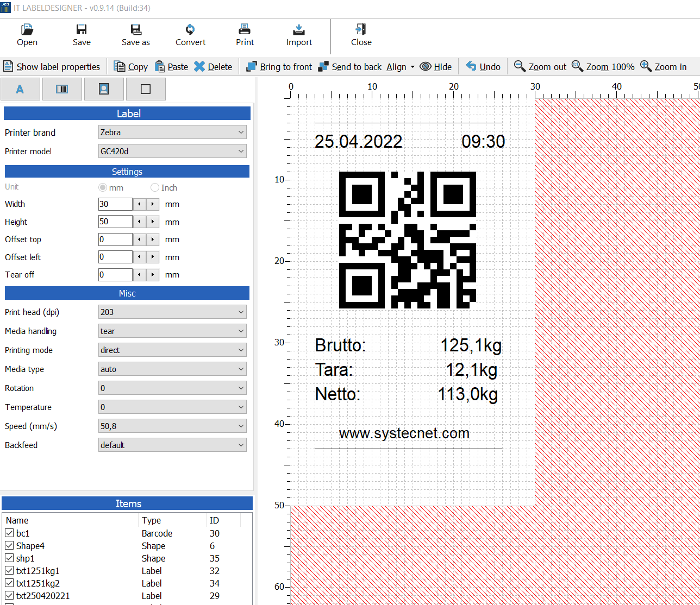This screenshot has height=605, width=700.
Task: Click the Offset left input field
Action: (x=115, y=257)
